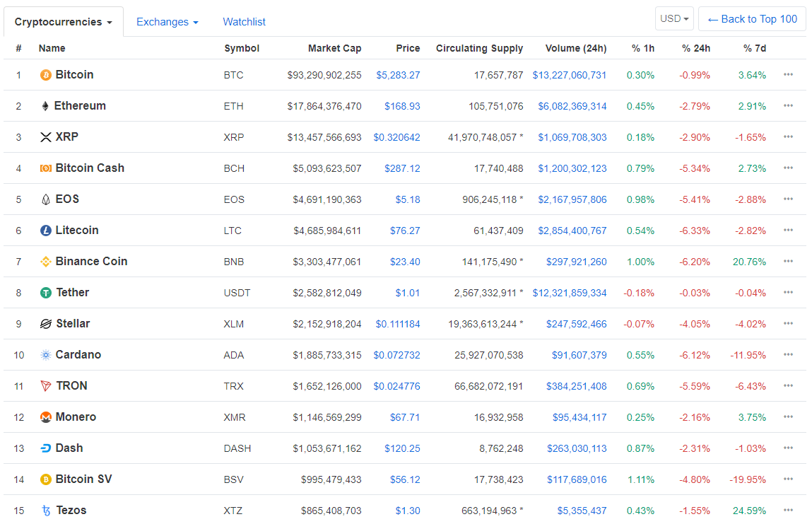Open the USD currency selector
Screen dimensions: 812x524
673,18
